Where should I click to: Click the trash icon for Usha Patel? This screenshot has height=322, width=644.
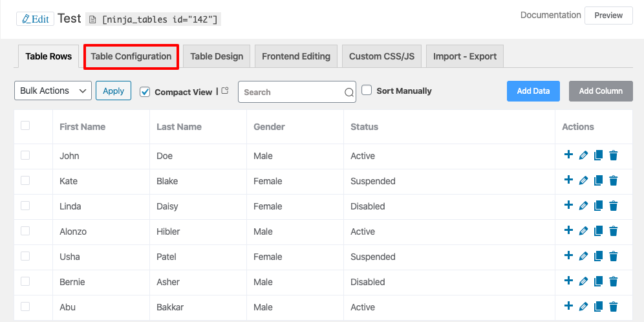[x=614, y=256]
